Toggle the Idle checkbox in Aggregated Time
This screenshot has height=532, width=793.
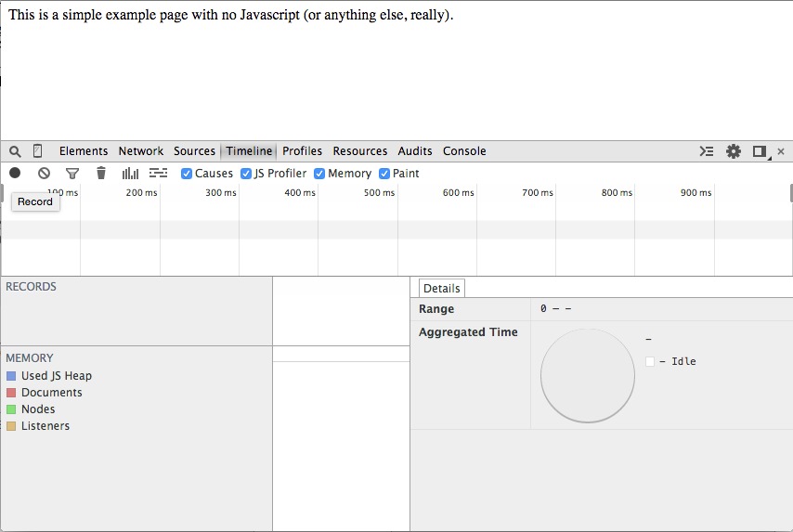(650, 361)
